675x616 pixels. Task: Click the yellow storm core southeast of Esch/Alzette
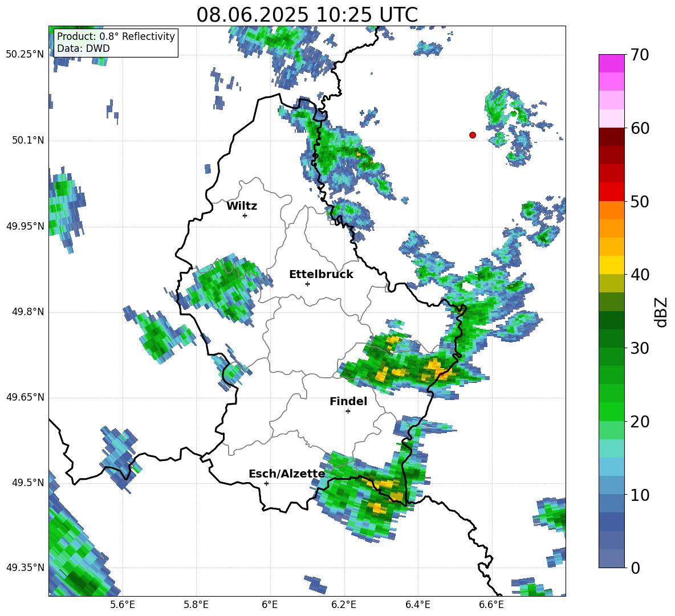(x=379, y=508)
